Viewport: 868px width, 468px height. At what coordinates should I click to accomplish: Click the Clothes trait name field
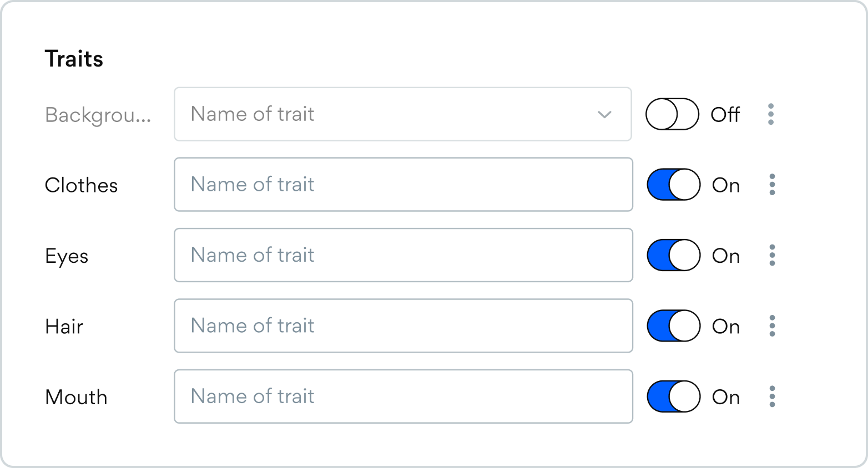pyautogui.click(x=403, y=185)
